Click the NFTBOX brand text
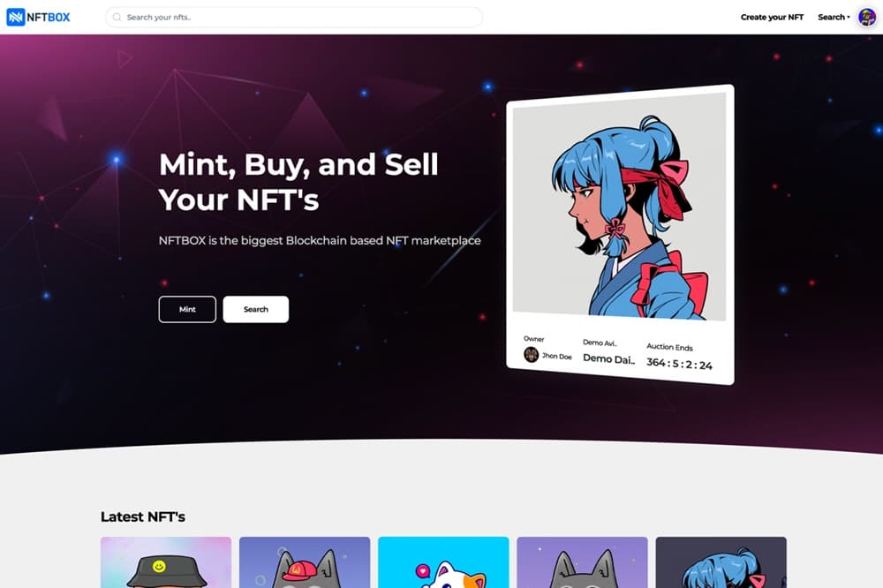 (49, 18)
